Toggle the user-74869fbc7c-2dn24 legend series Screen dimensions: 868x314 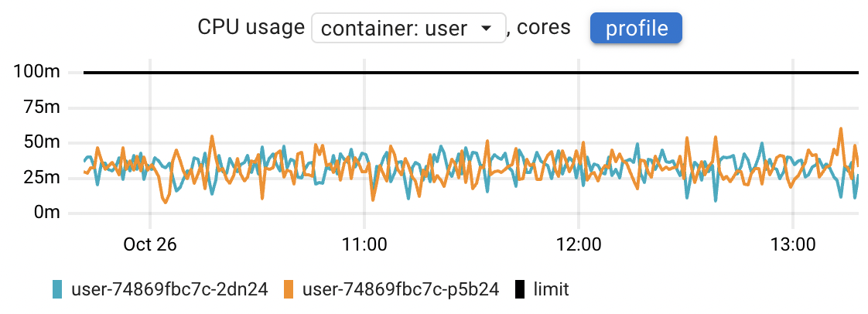160,289
